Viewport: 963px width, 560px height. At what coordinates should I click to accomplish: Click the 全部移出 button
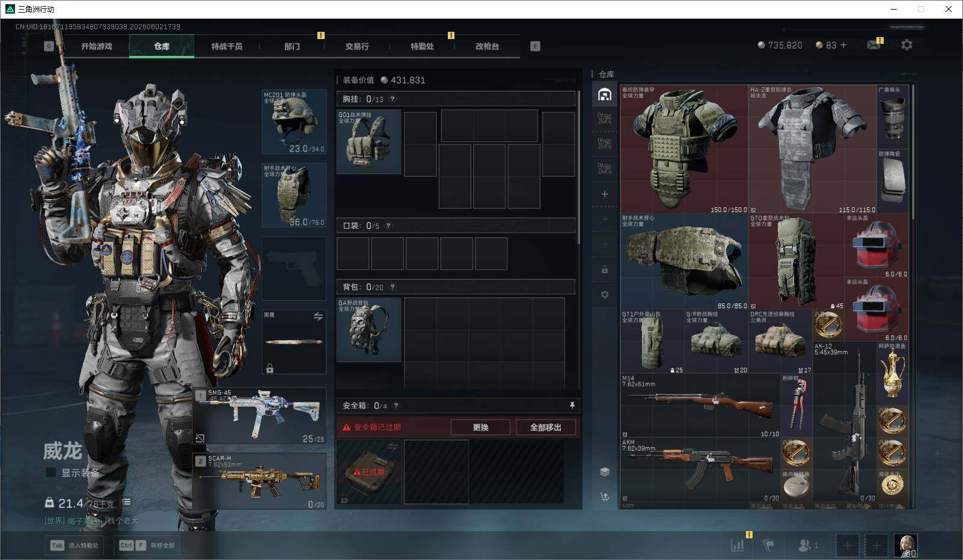[546, 427]
